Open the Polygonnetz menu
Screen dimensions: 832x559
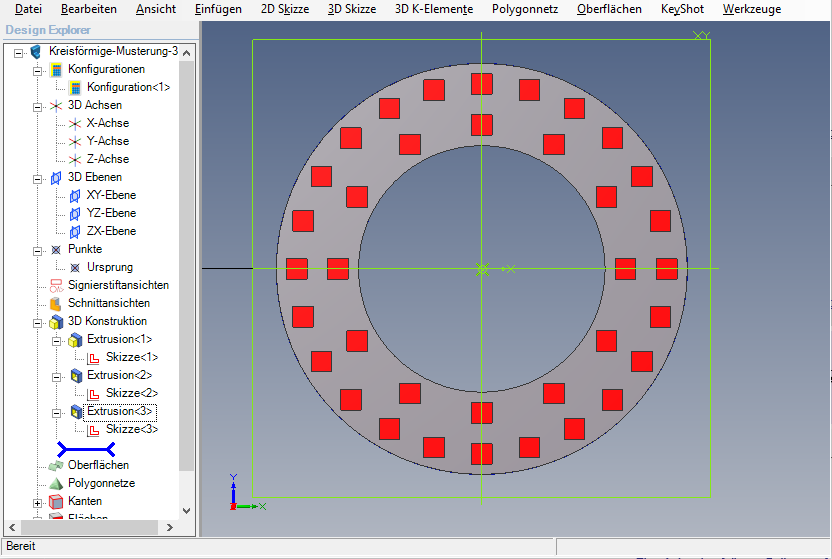pyautogui.click(x=525, y=9)
